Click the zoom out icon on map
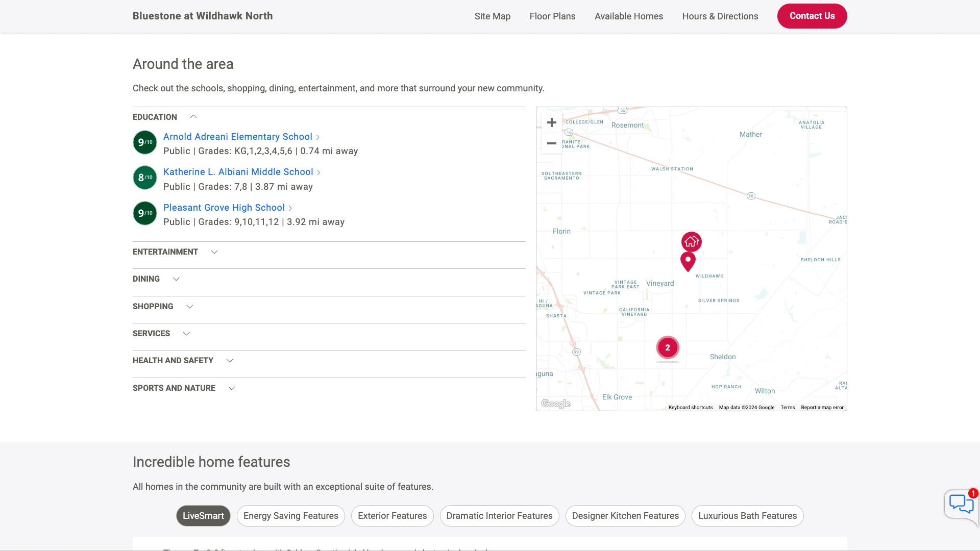Viewport: 980px width, 551px height. pyautogui.click(x=551, y=143)
